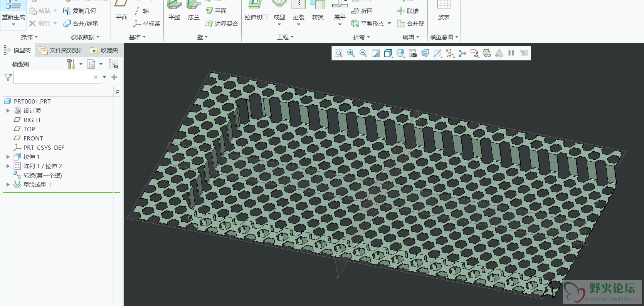
Task: Click the Zoom In magnifier icon
Action: [351, 53]
